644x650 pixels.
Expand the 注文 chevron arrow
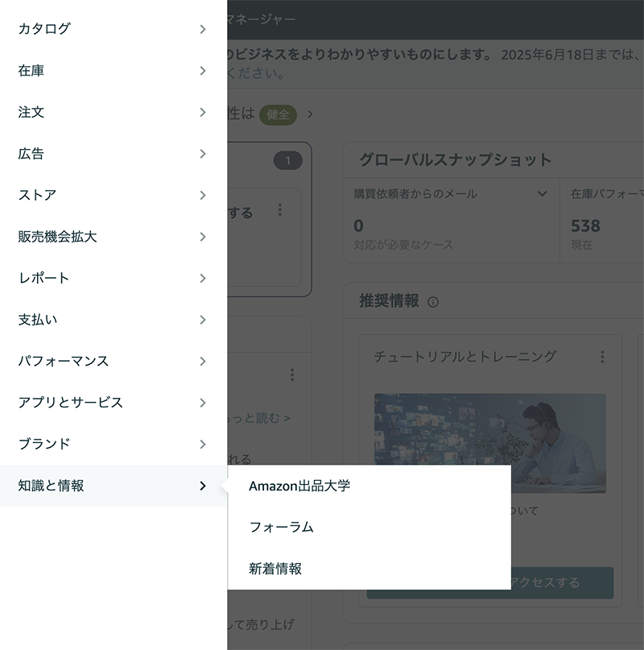[x=203, y=112]
